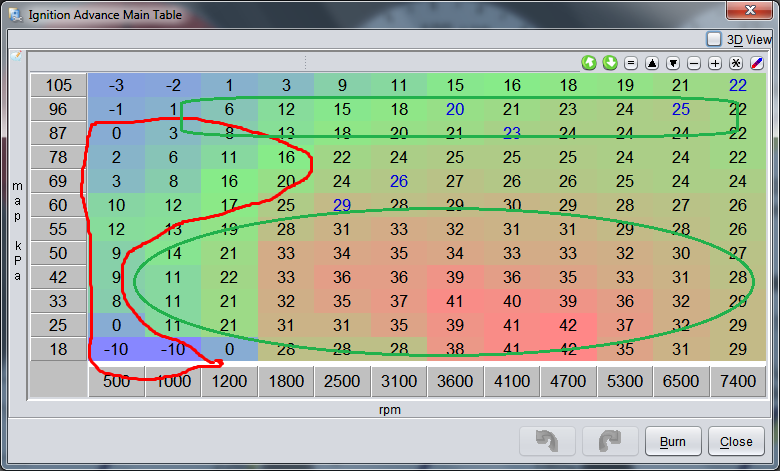Select blue cell 25 at 96 kPa, 6500 rpm

click(681, 109)
